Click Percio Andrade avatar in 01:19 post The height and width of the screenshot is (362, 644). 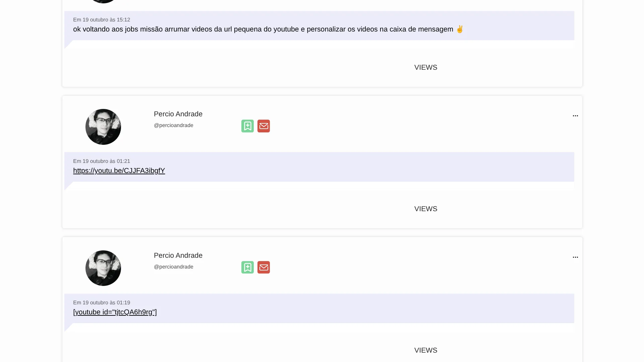pos(103,268)
